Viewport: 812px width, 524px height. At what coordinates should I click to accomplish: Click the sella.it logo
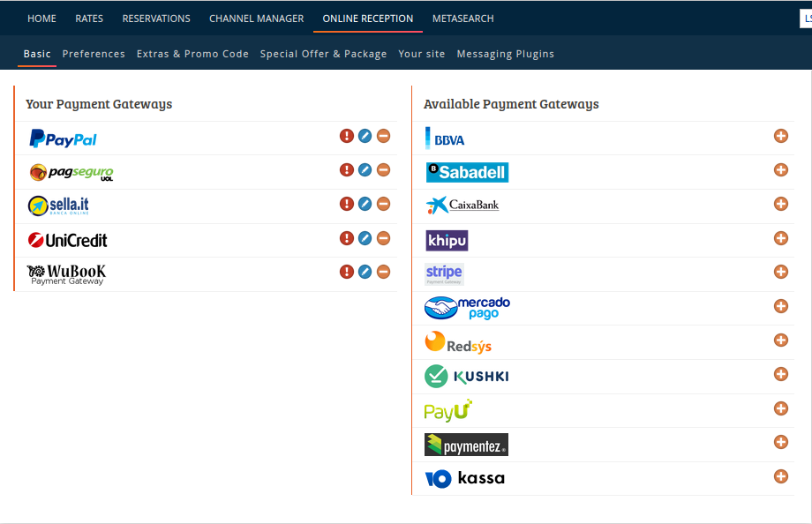58,206
